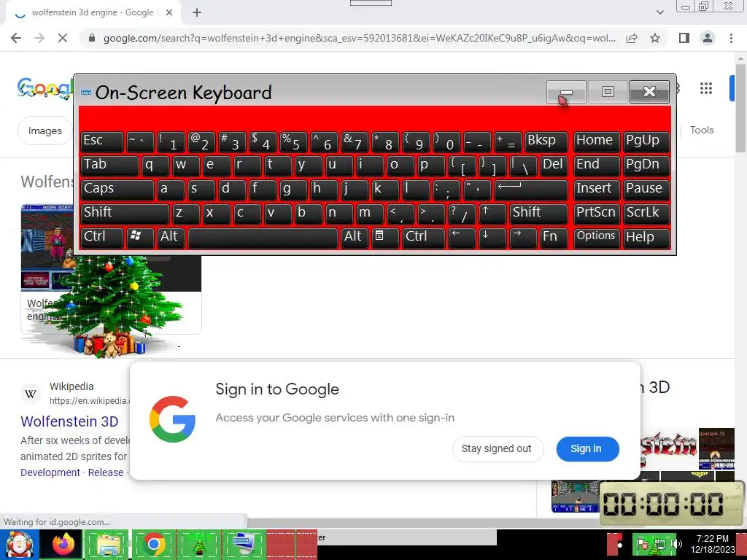
Task: Click the up arrow key on keyboard
Action: click(x=492, y=213)
